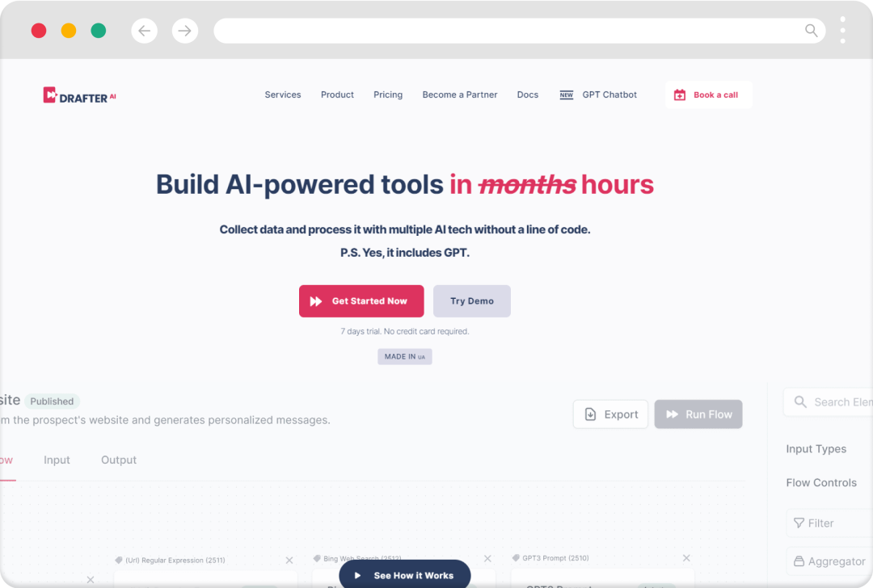Viewport: 873px width, 588px height.
Task: Go to the Pricing page
Action: coord(388,94)
